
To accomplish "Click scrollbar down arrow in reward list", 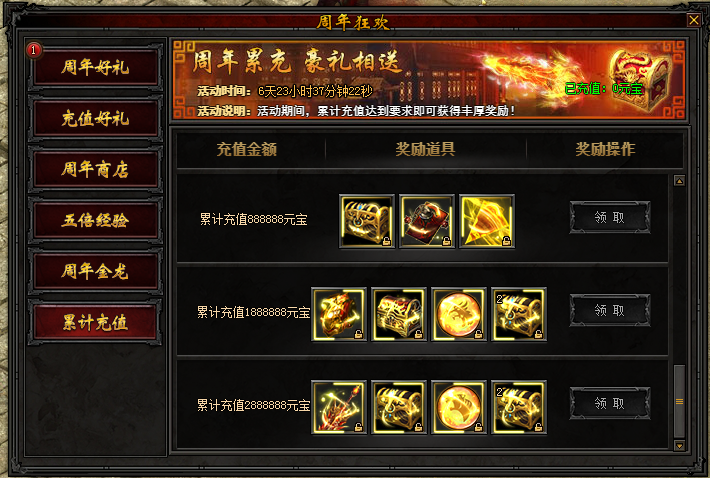I will click(x=679, y=445).
